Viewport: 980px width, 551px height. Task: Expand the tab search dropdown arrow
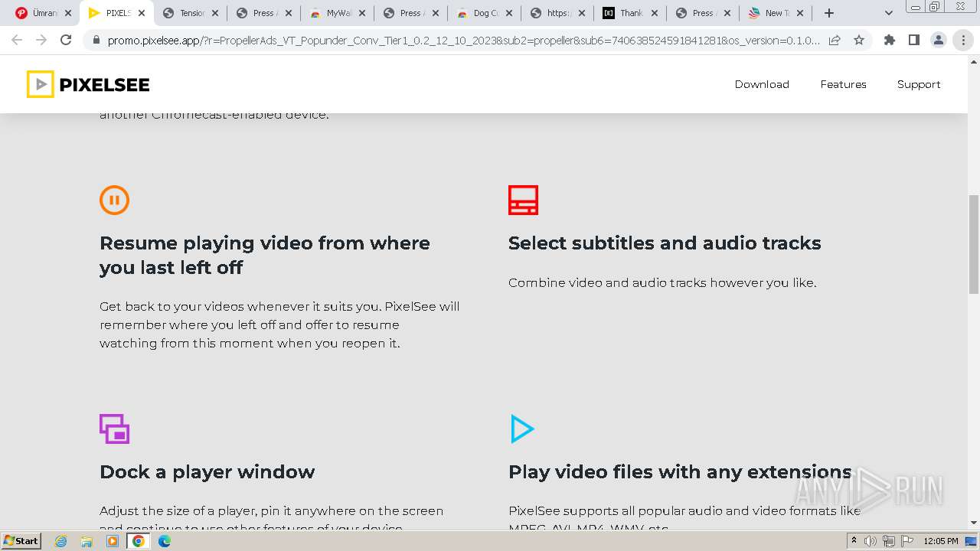888,13
